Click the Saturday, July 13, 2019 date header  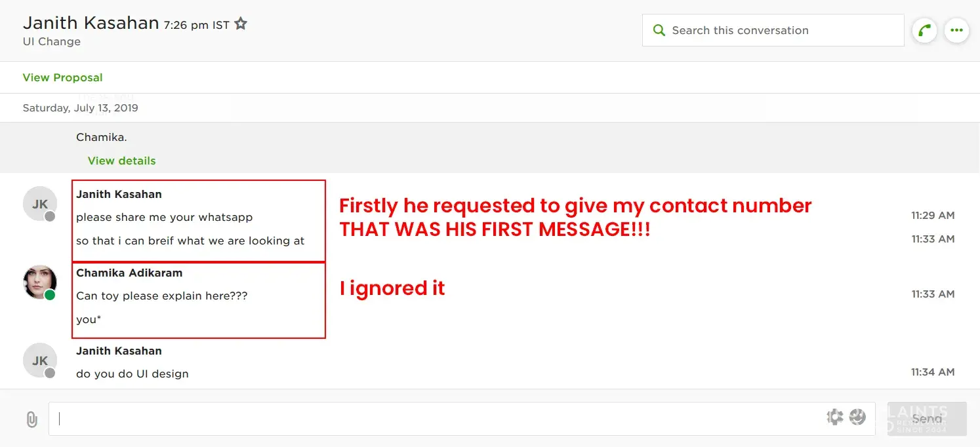coord(80,108)
